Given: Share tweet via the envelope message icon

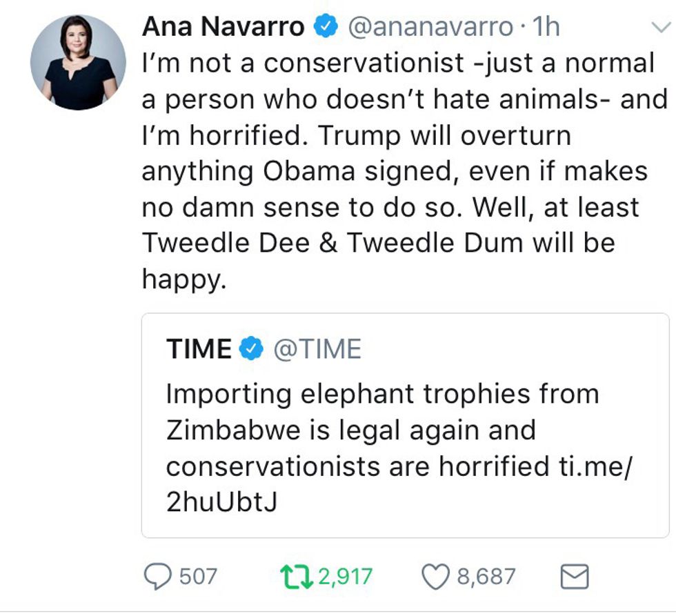Looking at the screenshot, I should coord(574,577).
